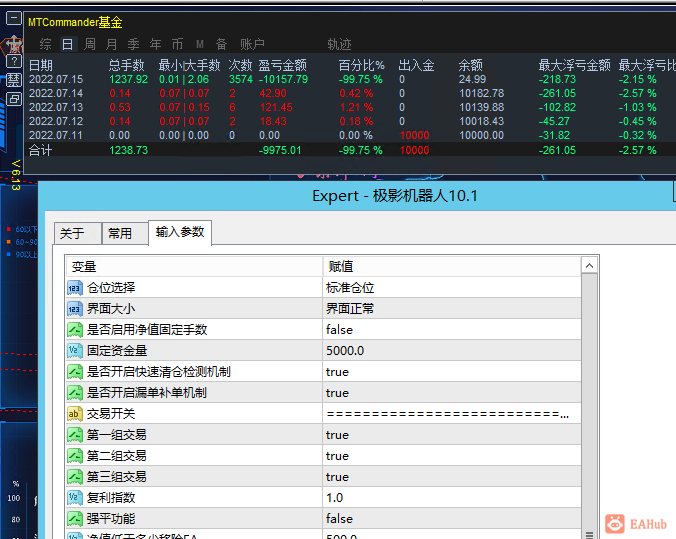Click the 赋值 column header
This screenshot has height=539, width=676.
click(x=451, y=266)
